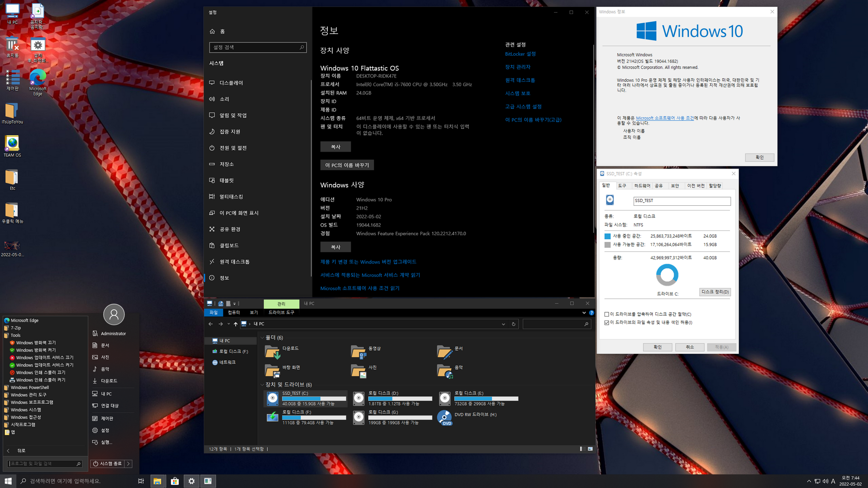The width and height of the screenshot is (868, 488).
Task: Uncheck file content indexing option
Action: (606, 322)
